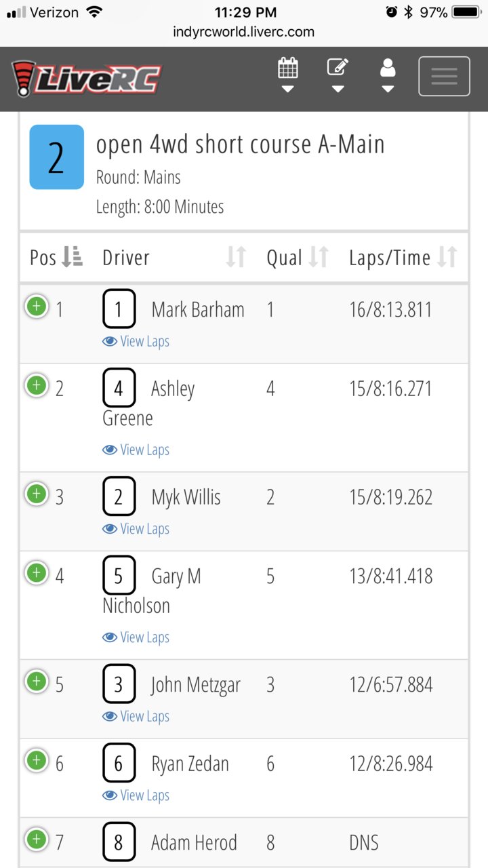Tap the indyrcworld.liverc.com address bar
Image resolution: width=488 pixels, height=868 pixels.
pos(244,31)
